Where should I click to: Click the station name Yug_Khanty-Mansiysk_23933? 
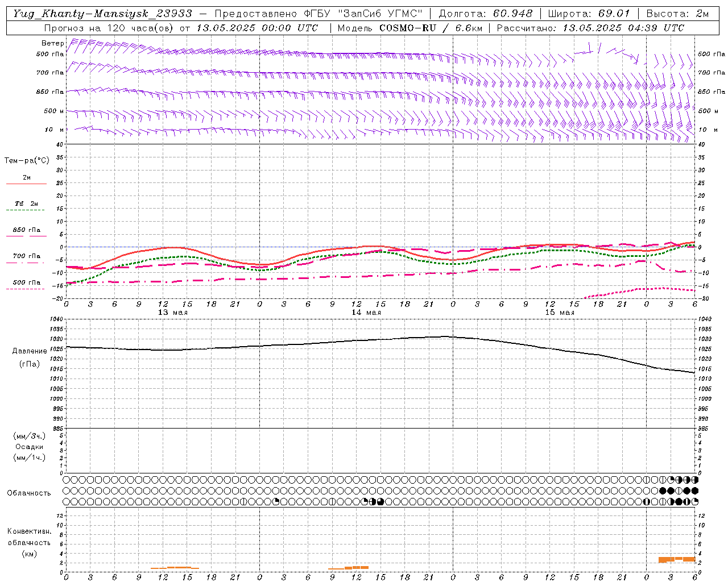[102, 14]
